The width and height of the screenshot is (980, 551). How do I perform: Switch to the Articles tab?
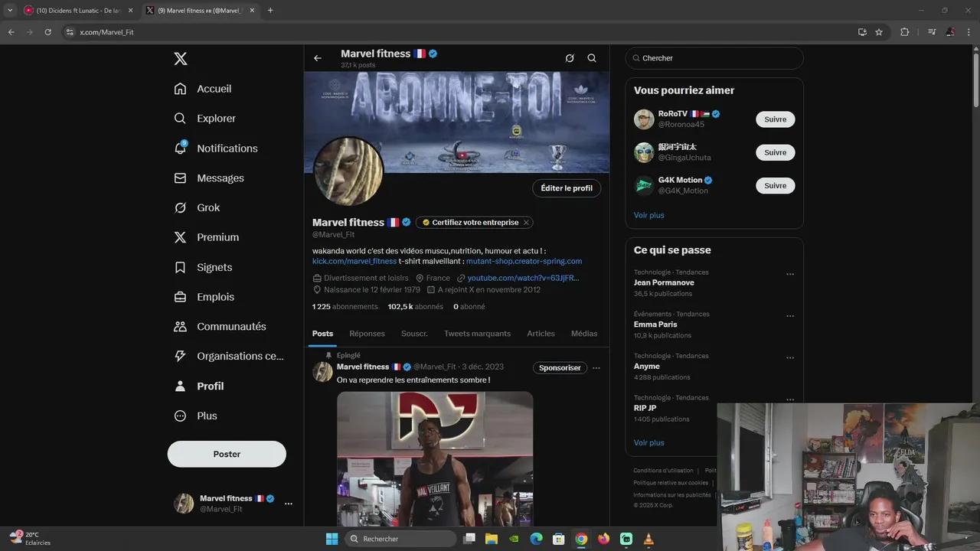coord(541,334)
